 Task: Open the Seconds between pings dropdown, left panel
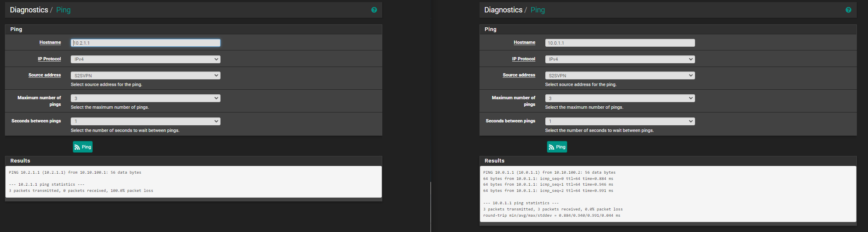(x=145, y=122)
